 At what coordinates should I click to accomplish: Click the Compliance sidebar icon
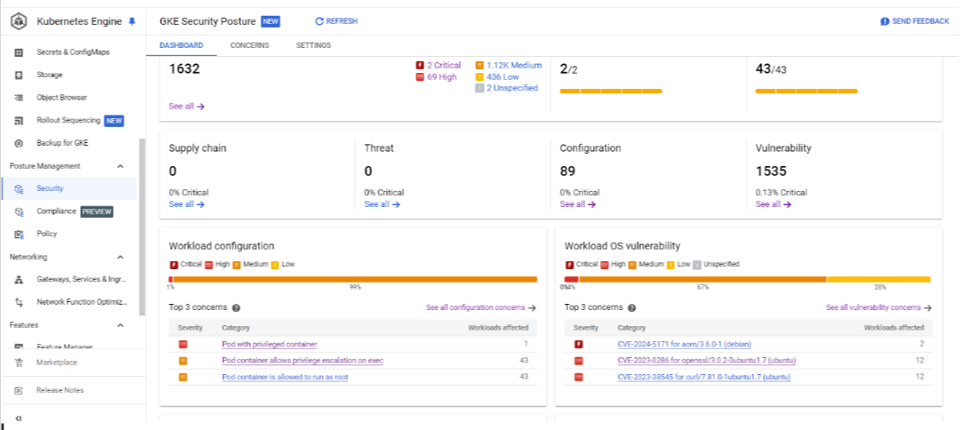[x=19, y=211]
